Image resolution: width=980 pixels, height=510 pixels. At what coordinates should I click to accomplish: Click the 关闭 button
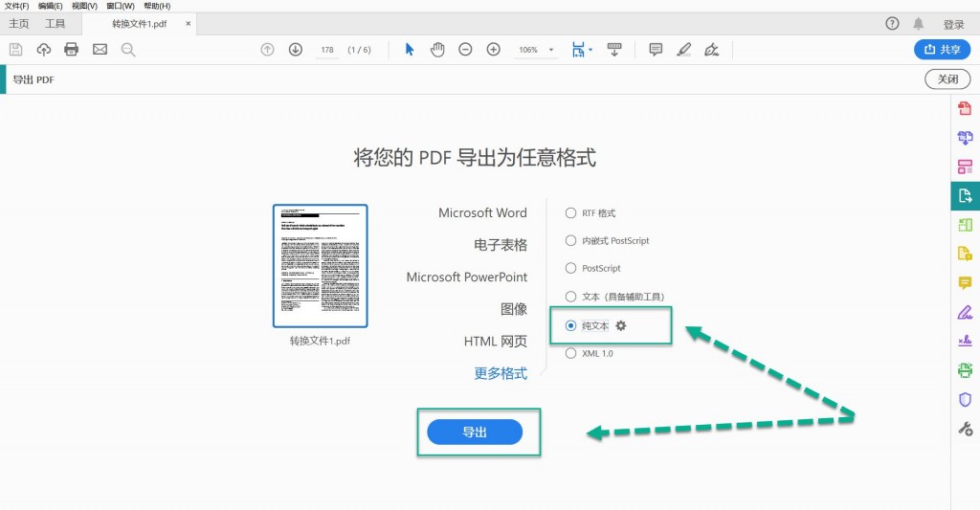pyautogui.click(x=947, y=79)
